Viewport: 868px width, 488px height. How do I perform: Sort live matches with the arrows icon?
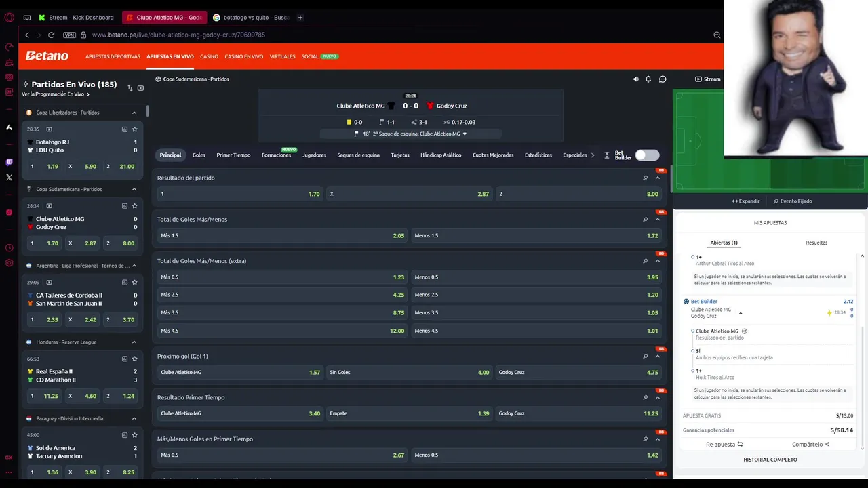click(x=130, y=88)
